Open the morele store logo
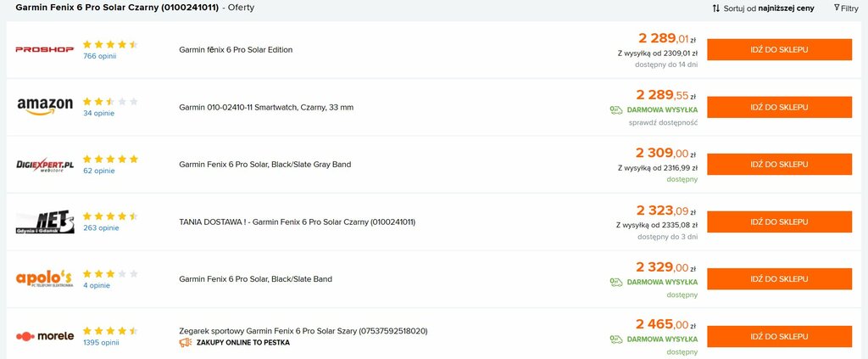868x359 pixels. [45, 336]
